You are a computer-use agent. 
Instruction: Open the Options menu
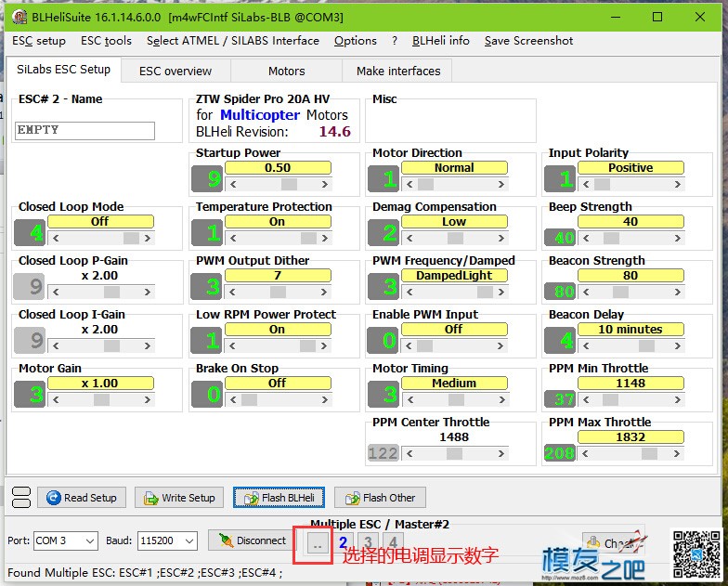click(355, 41)
